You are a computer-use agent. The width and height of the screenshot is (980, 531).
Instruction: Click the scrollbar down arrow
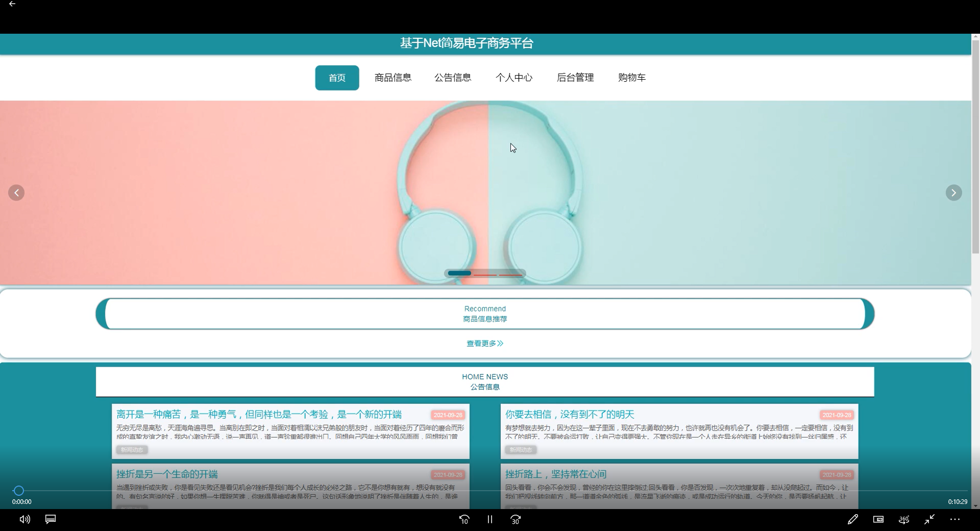pos(975,505)
